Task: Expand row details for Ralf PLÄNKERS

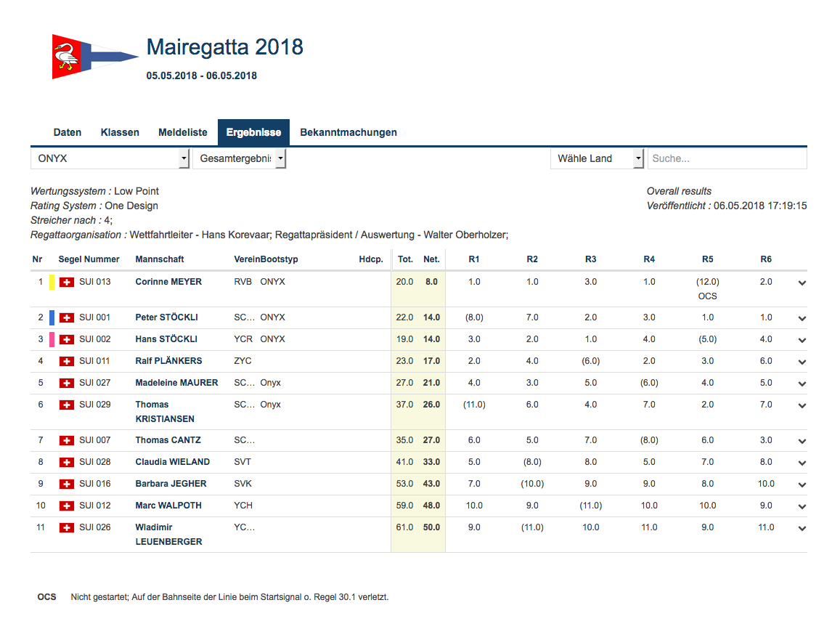Action: [x=802, y=362]
